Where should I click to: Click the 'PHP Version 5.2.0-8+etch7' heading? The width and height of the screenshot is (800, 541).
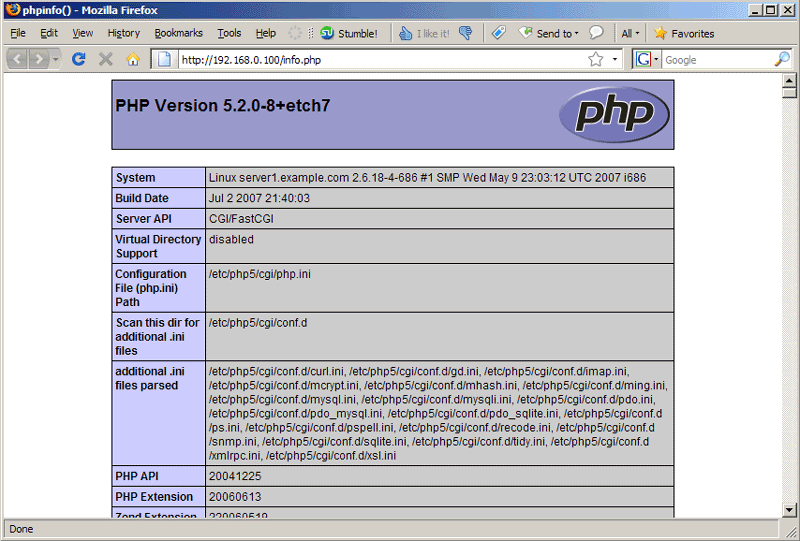tap(223, 105)
